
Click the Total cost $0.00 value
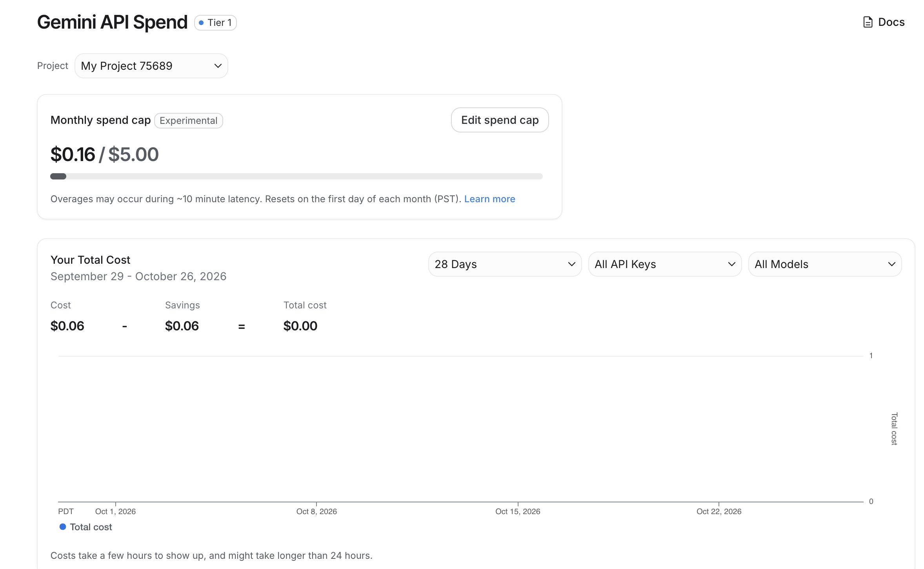point(300,326)
